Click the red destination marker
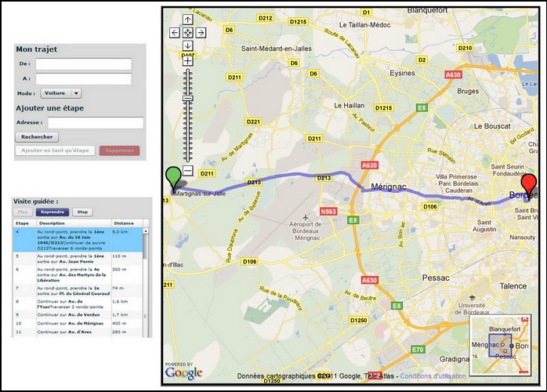This screenshot has width=547, height=392. (529, 185)
